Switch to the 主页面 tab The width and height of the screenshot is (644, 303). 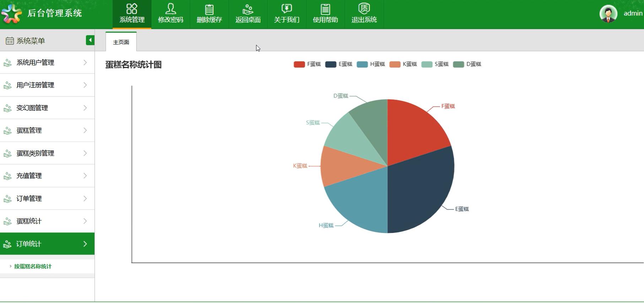coord(121,42)
